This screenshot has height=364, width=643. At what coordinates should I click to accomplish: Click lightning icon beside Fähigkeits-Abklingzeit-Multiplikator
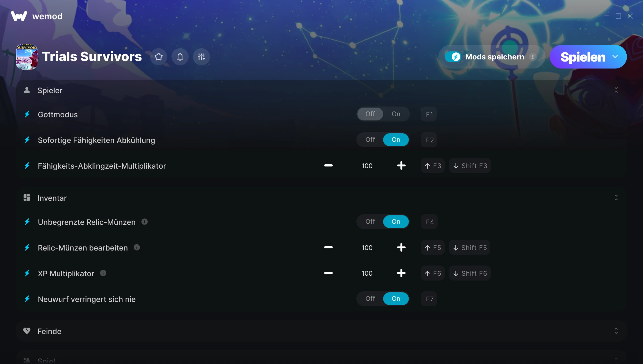(x=27, y=166)
